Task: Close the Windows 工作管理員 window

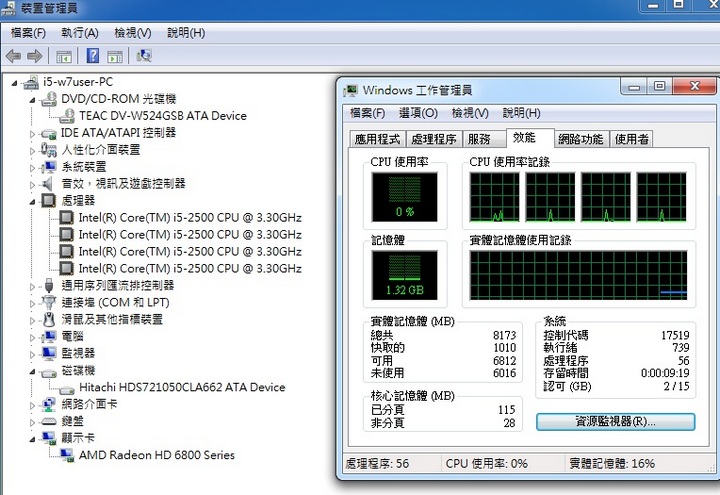Action: (x=694, y=86)
